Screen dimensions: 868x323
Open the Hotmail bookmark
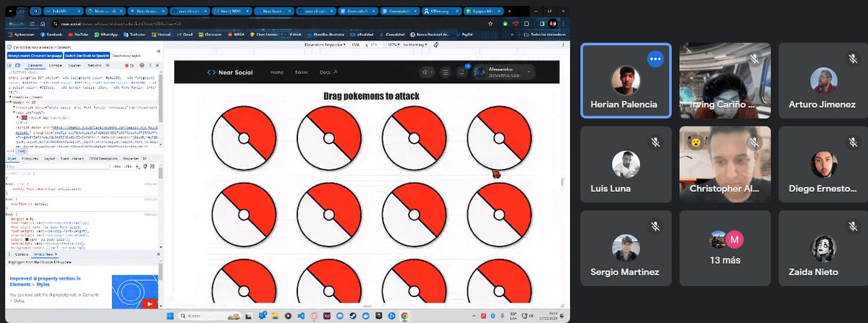tap(161, 35)
